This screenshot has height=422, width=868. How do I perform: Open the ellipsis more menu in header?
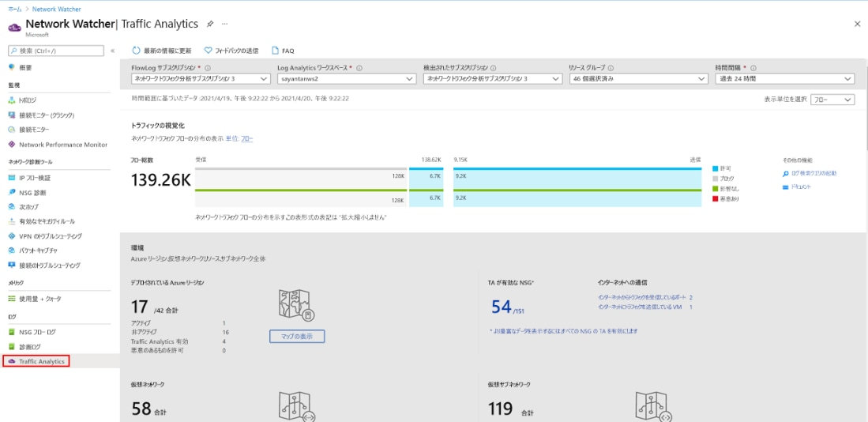[x=224, y=24]
